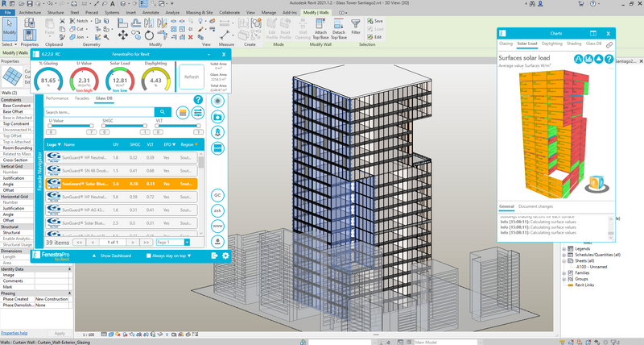Screen dimensions: 644x345
Task: Click the Charts panel help icon
Action: pyautogui.click(x=609, y=59)
